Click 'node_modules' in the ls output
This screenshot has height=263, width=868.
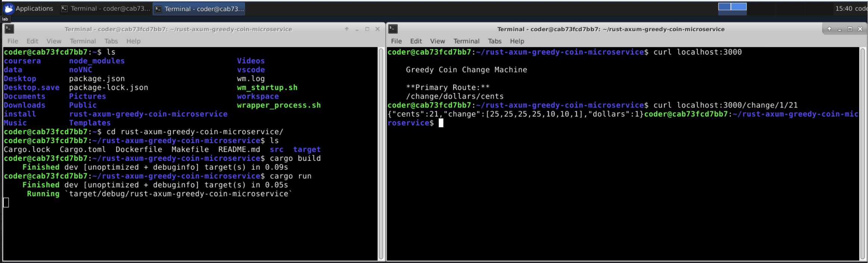(97, 61)
